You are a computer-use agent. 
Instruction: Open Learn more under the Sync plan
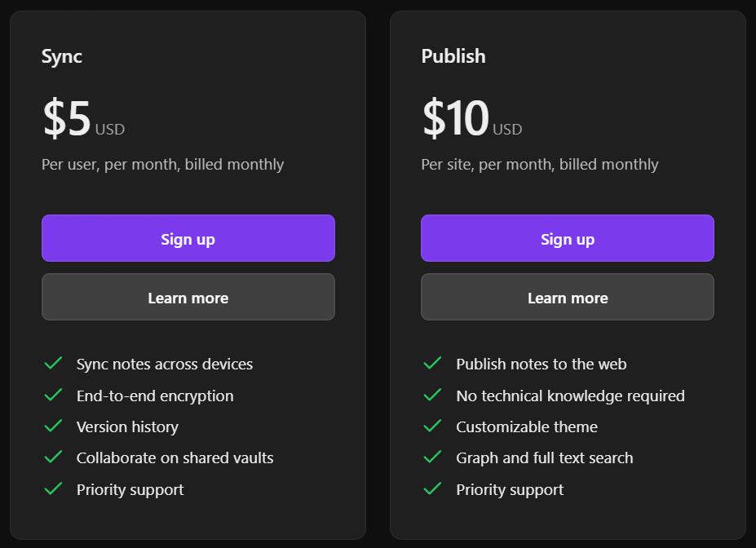(x=188, y=297)
